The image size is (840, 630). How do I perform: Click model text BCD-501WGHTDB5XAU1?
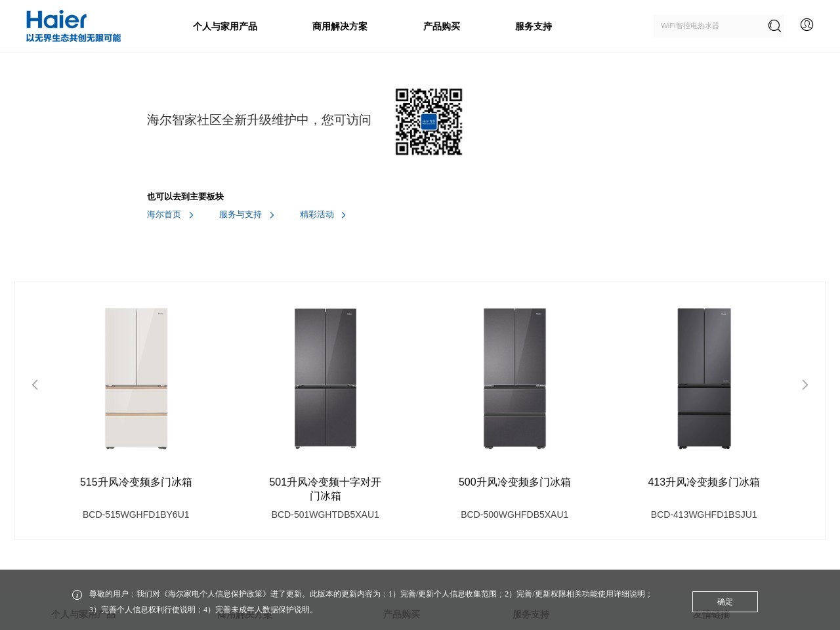(325, 514)
